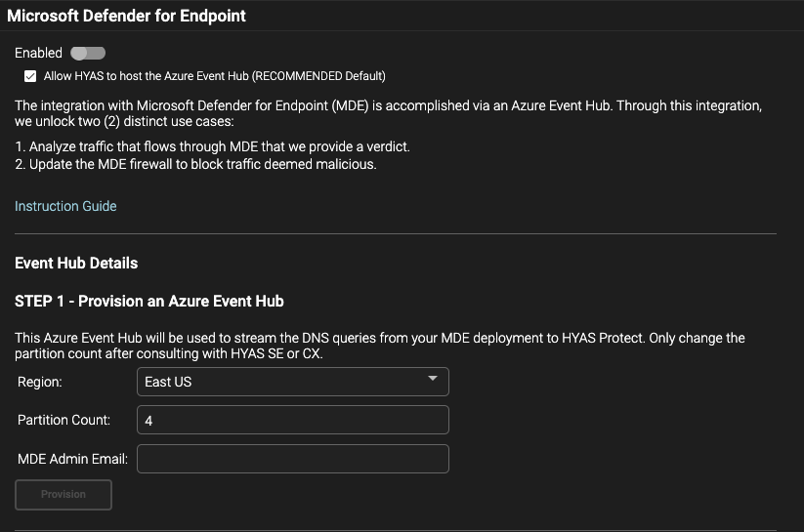Click the Azure Event Hub DNS queries paragraph
This screenshot has width=804, height=532.
[379, 346]
